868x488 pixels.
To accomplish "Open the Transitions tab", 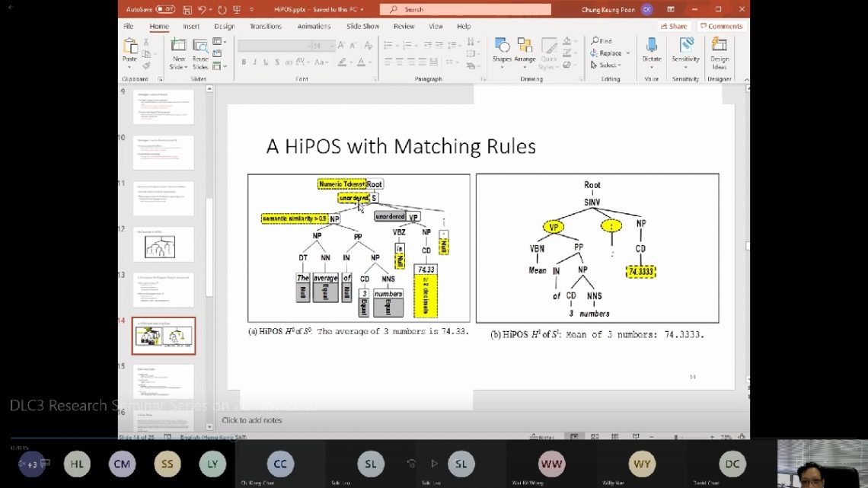I will point(266,26).
